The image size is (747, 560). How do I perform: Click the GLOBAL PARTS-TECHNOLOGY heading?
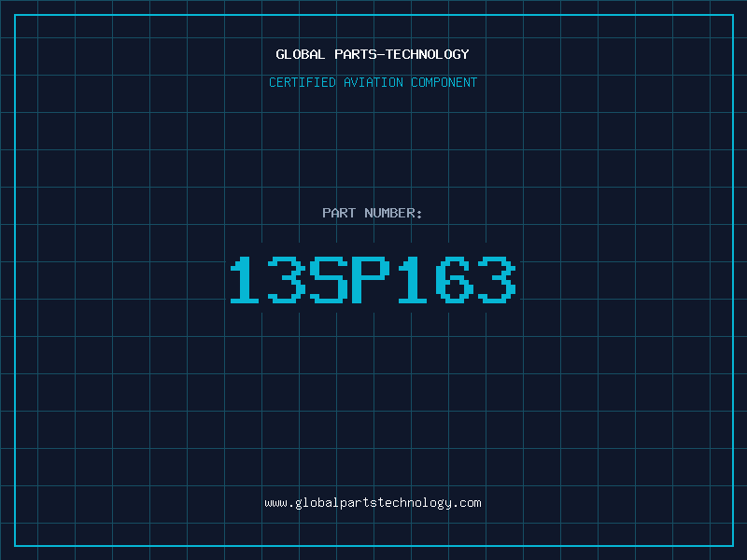tap(373, 54)
